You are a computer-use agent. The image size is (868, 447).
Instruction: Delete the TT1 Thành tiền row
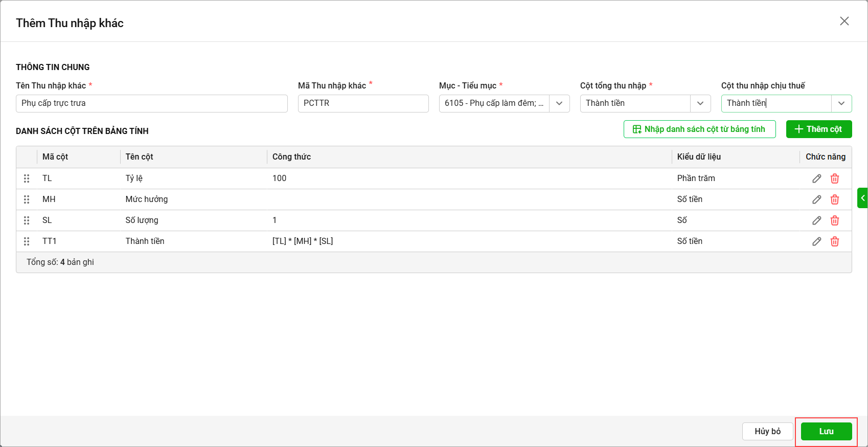pyautogui.click(x=835, y=241)
